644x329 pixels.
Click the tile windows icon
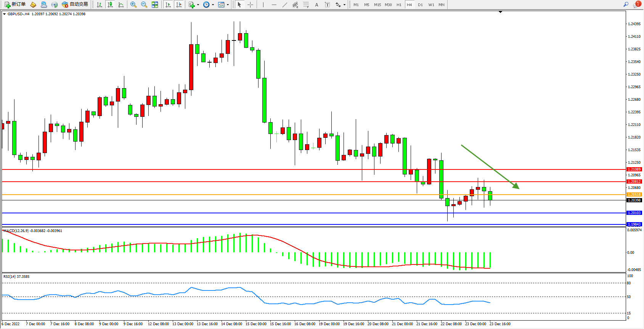[x=155, y=5]
